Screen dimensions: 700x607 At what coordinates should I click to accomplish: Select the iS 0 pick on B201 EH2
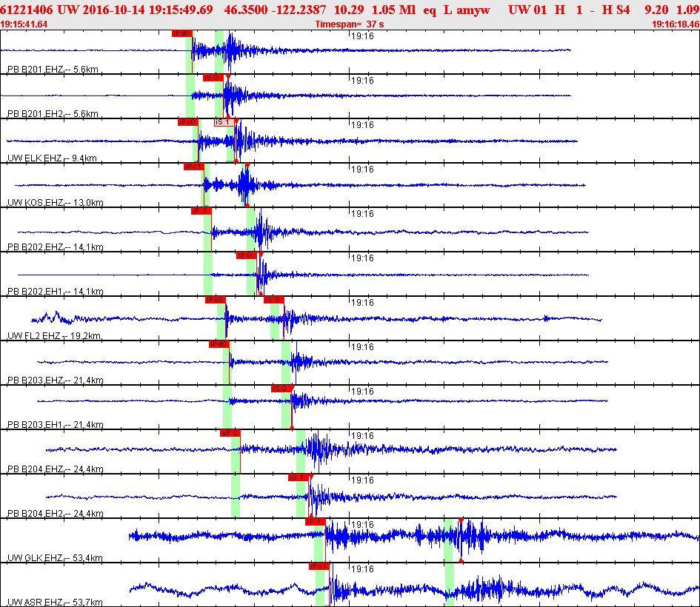pyautogui.click(x=212, y=78)
